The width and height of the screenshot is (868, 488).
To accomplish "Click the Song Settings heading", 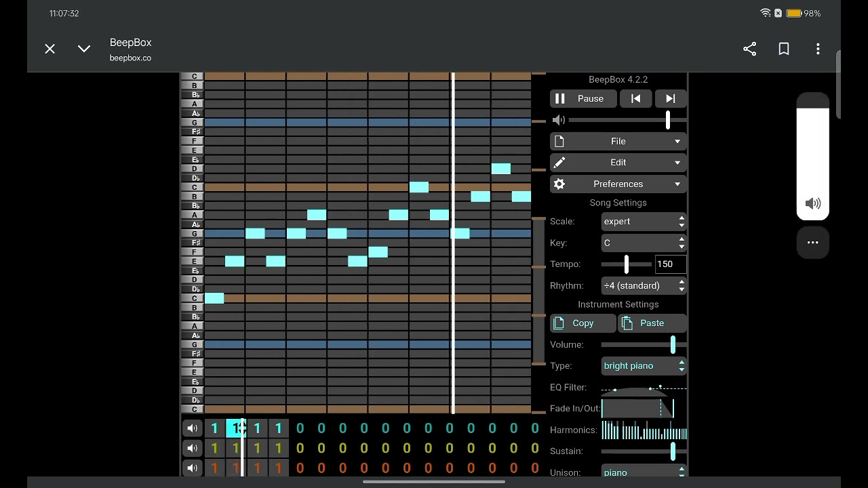I will (618, 203).
